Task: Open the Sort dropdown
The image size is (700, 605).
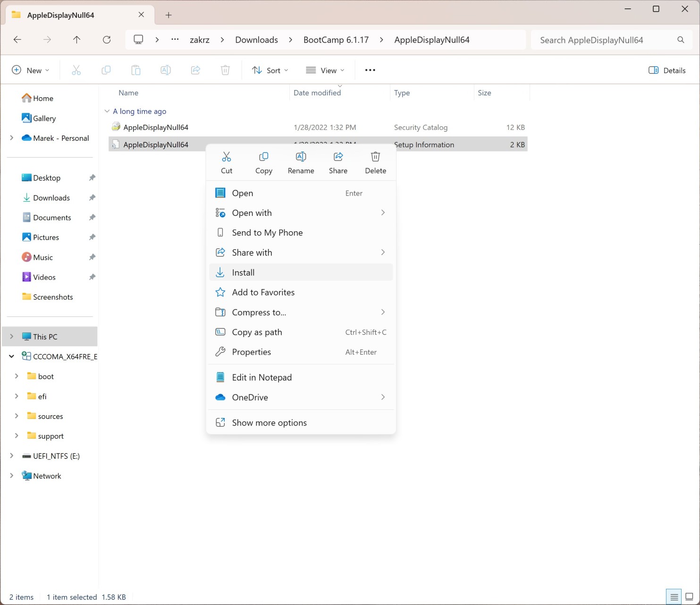Action: coord(270,70)
